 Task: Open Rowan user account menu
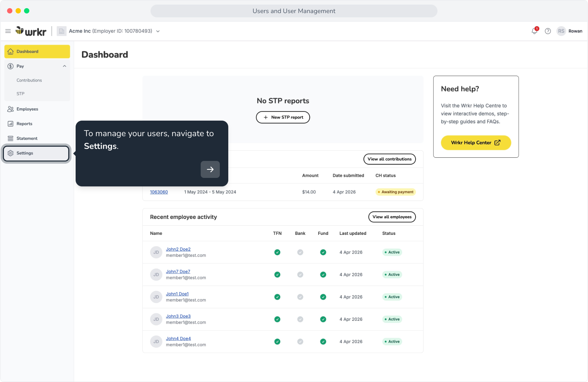pos(575,31)
